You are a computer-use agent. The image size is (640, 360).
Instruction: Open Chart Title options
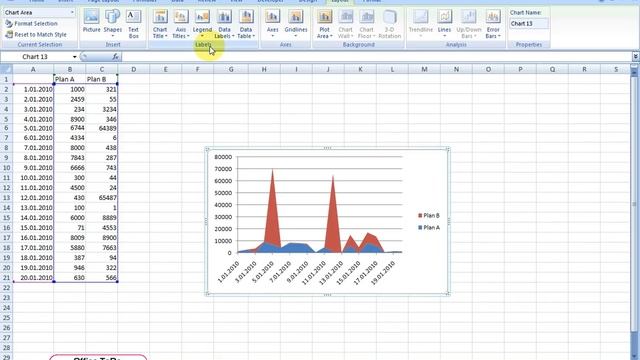pos(160,24)
